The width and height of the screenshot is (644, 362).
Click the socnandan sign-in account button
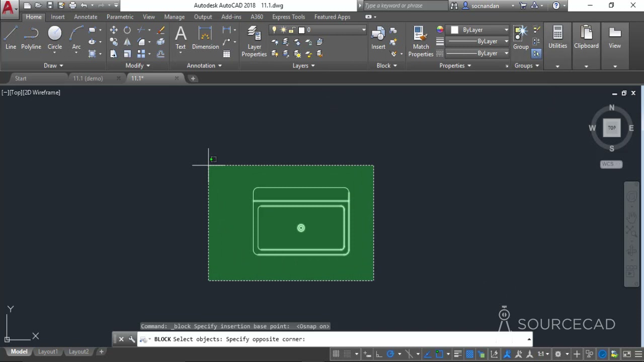[488, 6]
